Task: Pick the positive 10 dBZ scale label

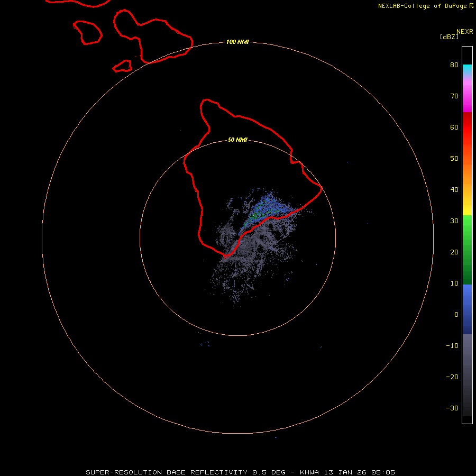Action: 454,283
